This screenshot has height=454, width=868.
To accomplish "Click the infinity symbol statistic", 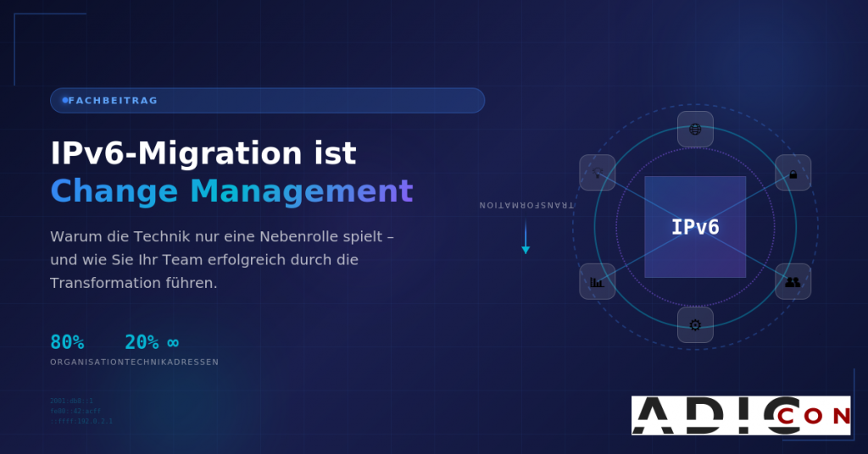I will 173,342.
